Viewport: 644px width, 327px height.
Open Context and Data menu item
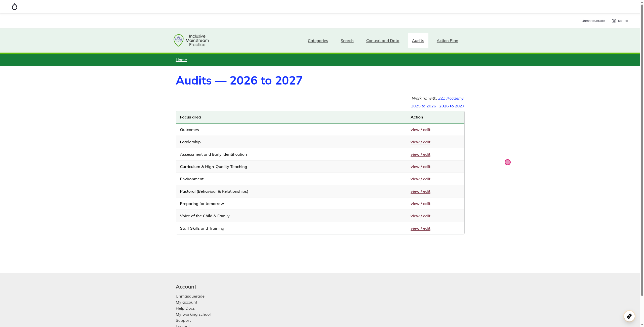[383, 41]
